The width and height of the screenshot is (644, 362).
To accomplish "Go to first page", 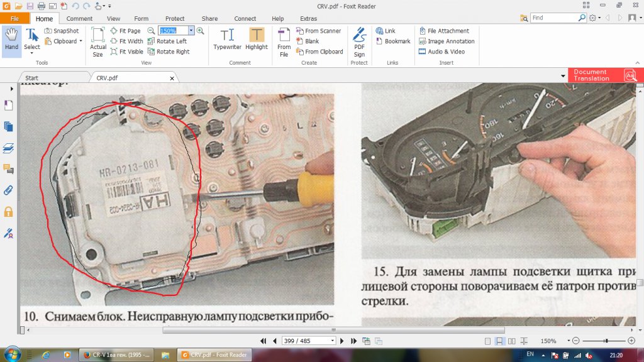I will tap(264, 341).
